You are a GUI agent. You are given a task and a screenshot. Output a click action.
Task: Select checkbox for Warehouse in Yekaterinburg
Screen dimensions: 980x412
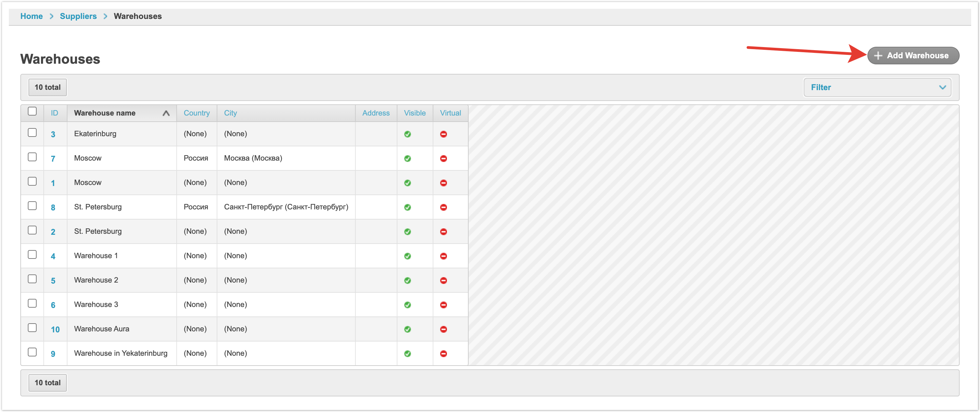(x=32, y=352)
